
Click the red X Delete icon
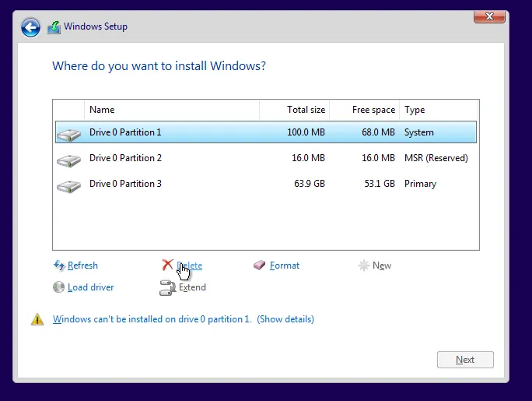point(167,266)
